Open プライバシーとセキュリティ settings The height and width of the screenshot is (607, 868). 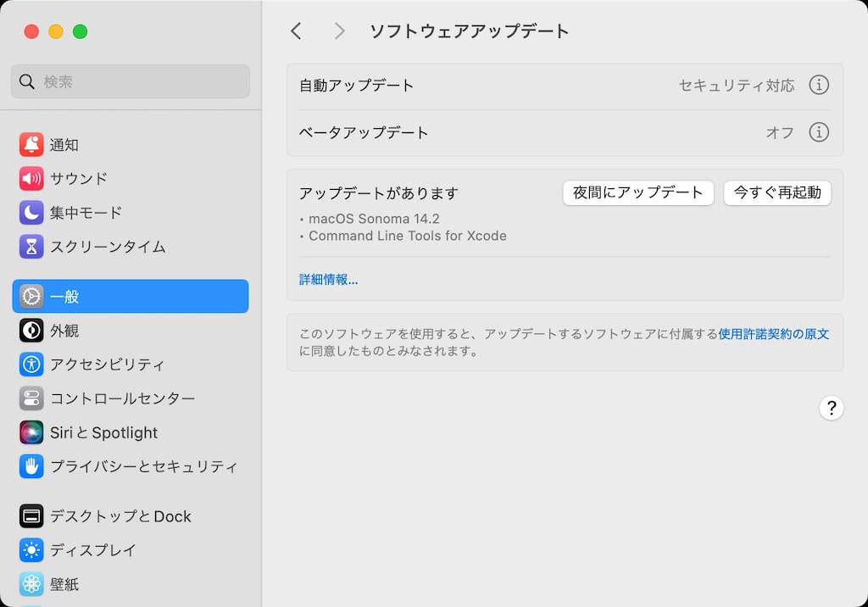(130, 466)
